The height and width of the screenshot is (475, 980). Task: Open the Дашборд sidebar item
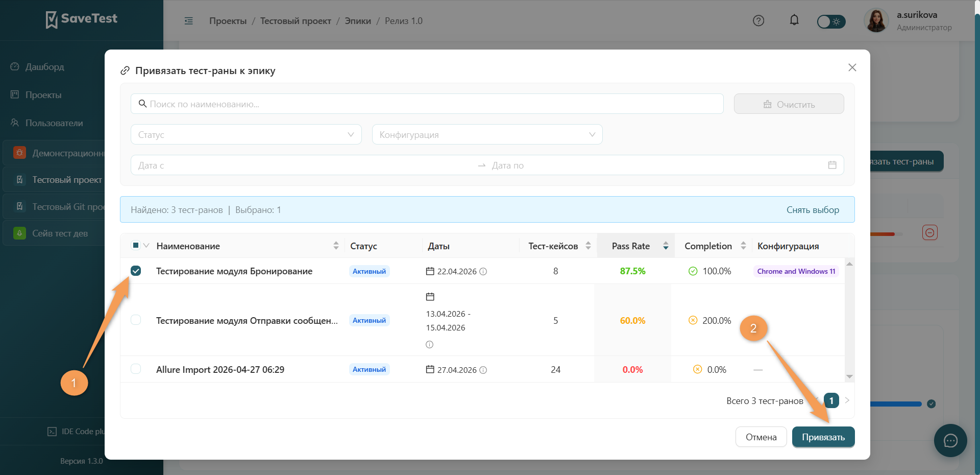tap(44, 67)
